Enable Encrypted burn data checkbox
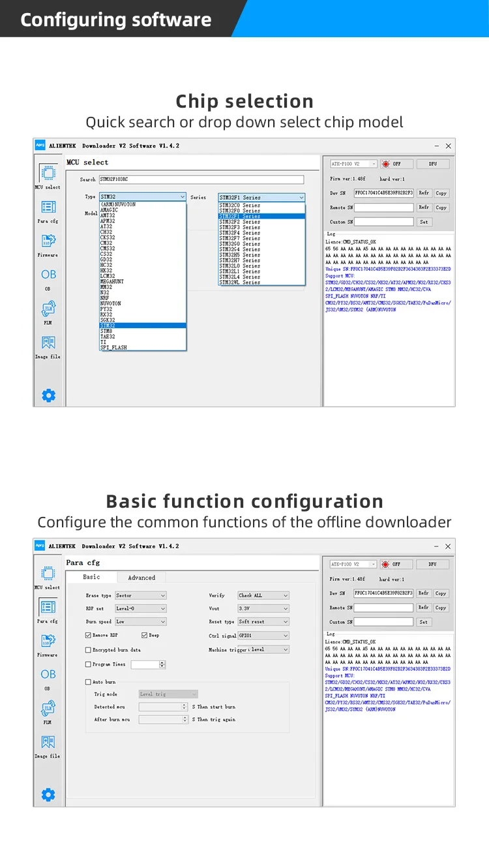 coord(88,650)
